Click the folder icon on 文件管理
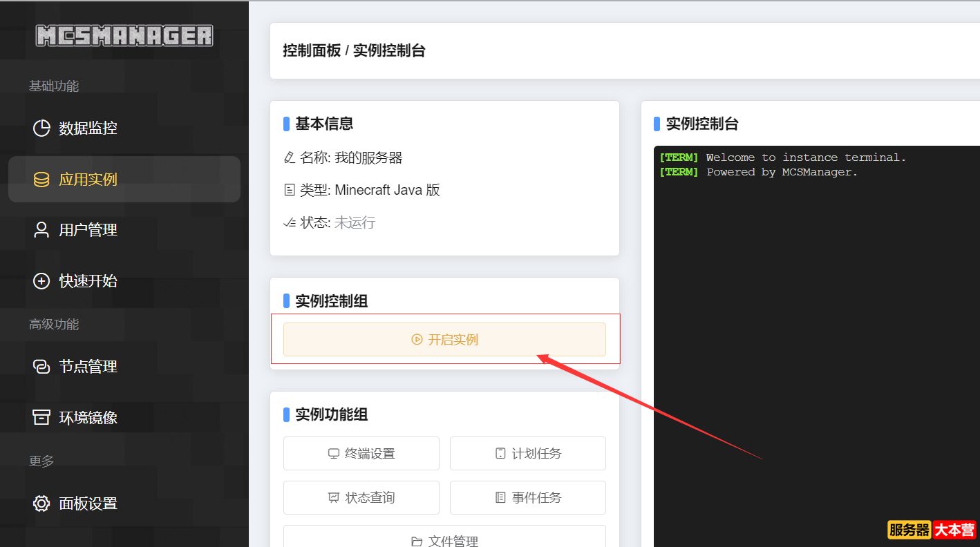The height and width of the screenshot is (547, 980). (417, 541)
